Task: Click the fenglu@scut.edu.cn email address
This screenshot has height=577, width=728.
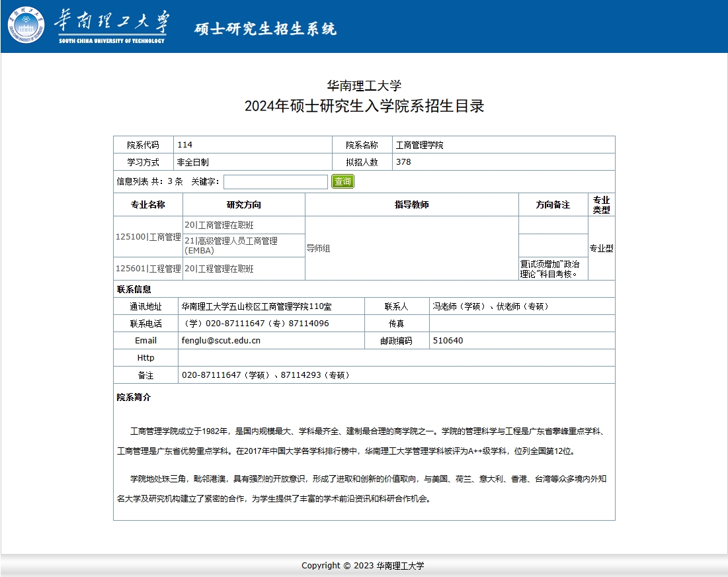Action: pos(221,341)
